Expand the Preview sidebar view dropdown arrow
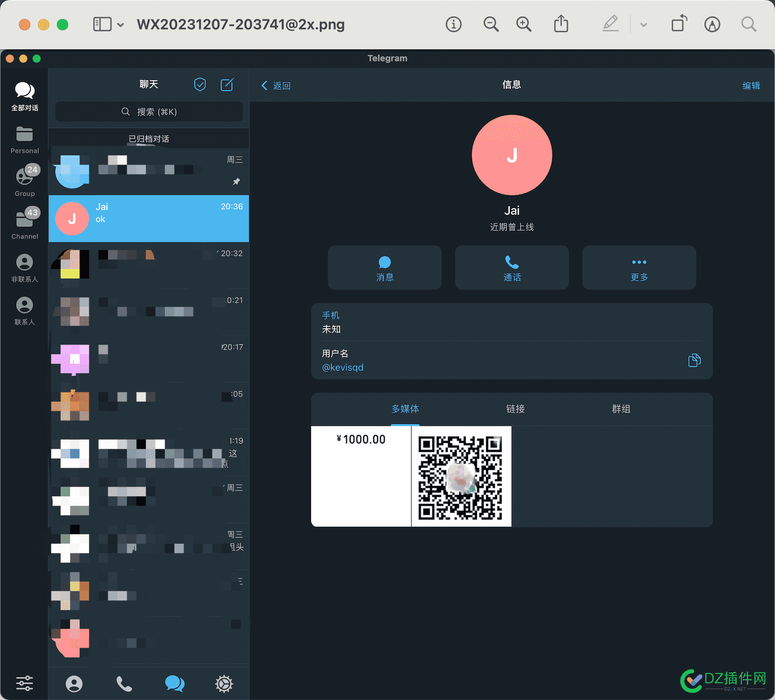Image resolution: width=775 pixels, height=700 pixels. [120, 25]
